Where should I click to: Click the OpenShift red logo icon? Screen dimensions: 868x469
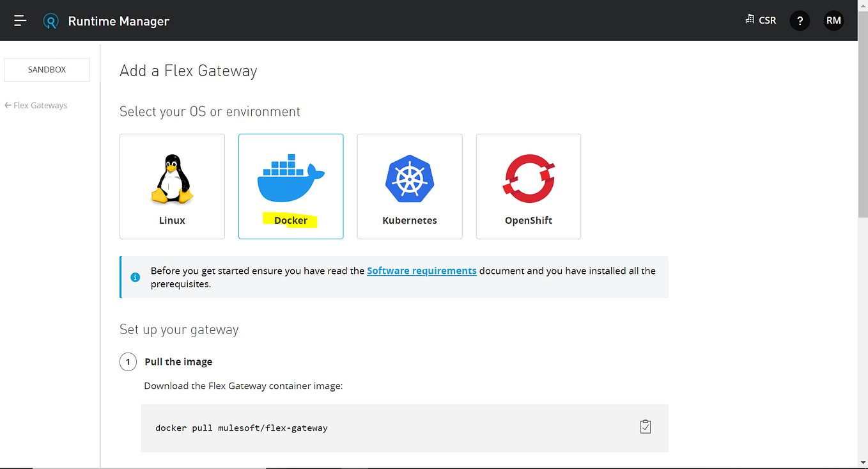(528, 180)
